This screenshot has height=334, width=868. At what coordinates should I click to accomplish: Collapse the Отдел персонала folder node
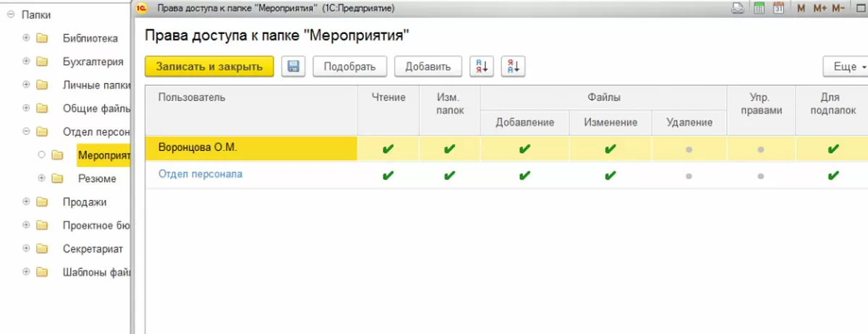26,132
